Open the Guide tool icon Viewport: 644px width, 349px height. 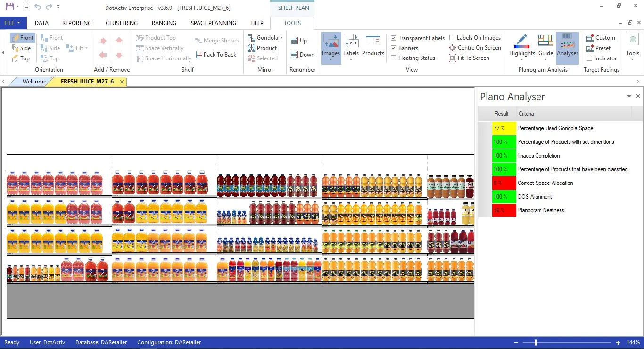(545, 41)
